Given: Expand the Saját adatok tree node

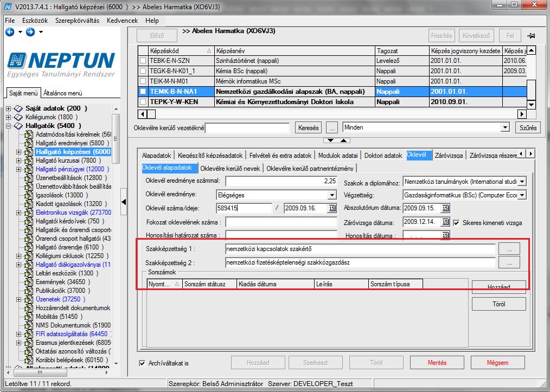Looking at the screenshot, I should [9, 108].
